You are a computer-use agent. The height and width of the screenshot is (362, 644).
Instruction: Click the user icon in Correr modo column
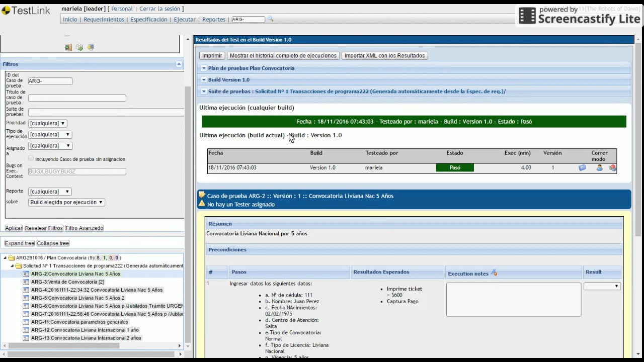click(599, 168)
